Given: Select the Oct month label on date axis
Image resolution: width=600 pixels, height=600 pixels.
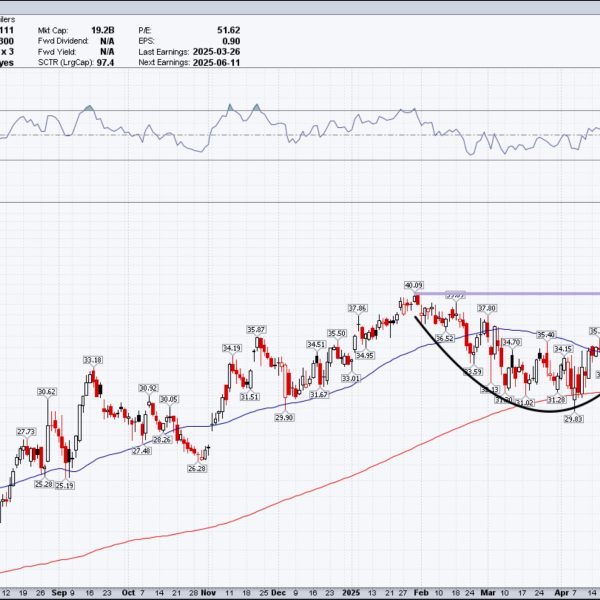Looking at the screenshot, I should pos(128,592).
